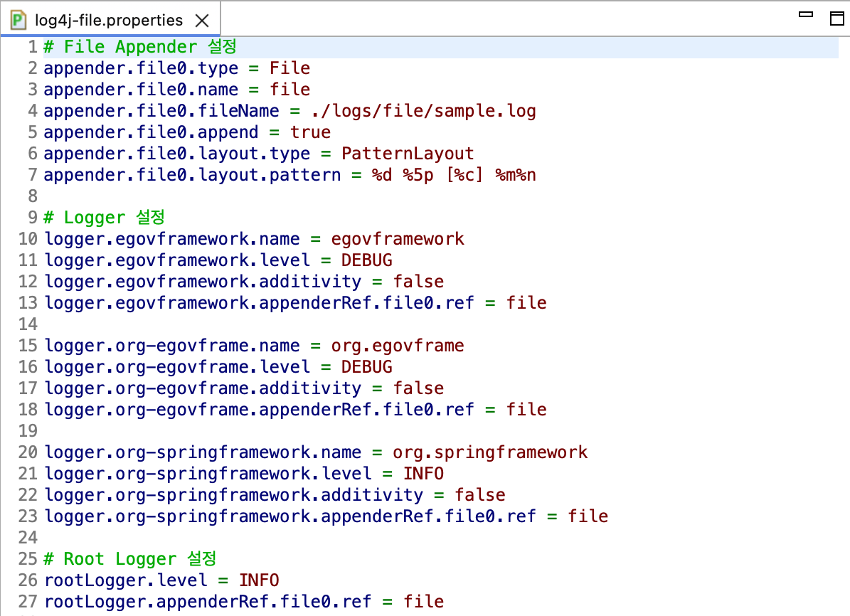Click line number 14 in the gutter
This screenshot has height=616, width=850.
[x=28, y=324]
